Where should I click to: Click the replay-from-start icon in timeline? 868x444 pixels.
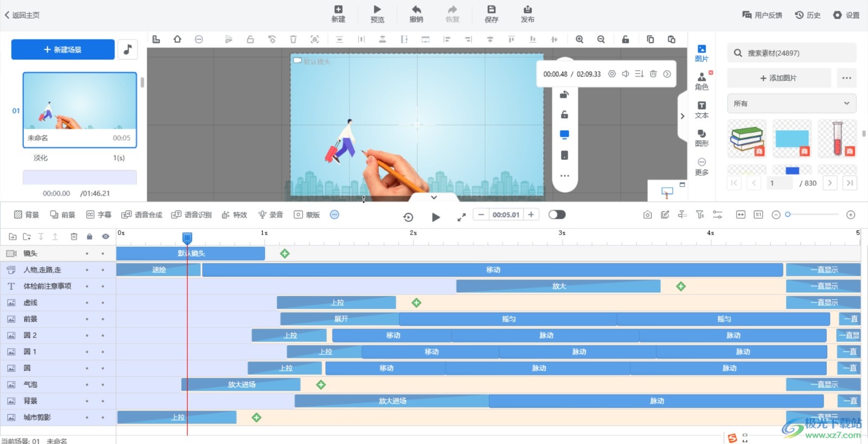pyautogui.click(x=409, y=217)
